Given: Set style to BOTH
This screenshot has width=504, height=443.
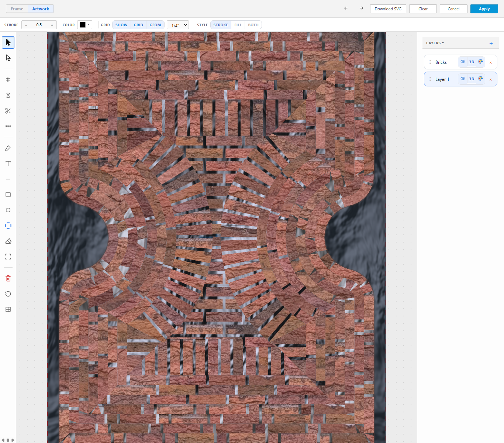Looking at the screenshot, I should coord(253,25).
